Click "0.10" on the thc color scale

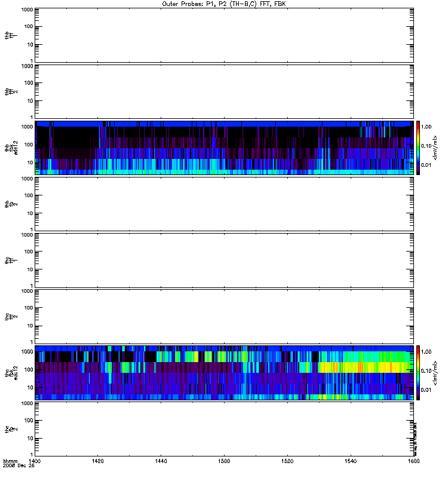pyautogui.click(x=426, y=371)
